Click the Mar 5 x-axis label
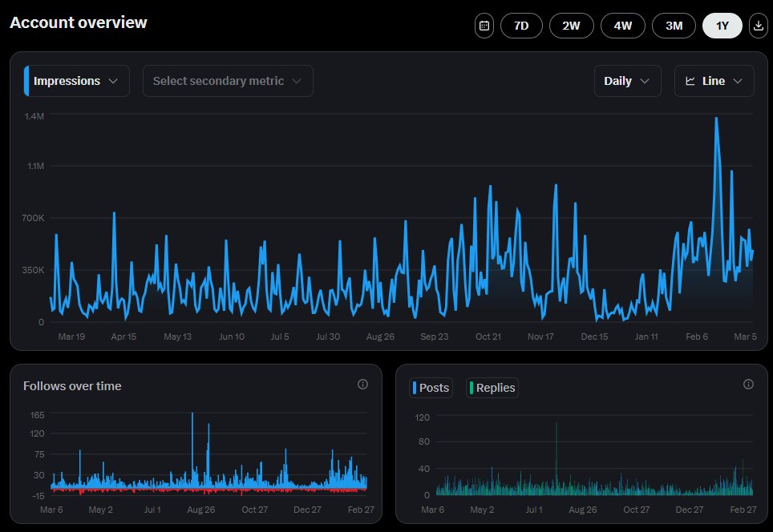 745,337
